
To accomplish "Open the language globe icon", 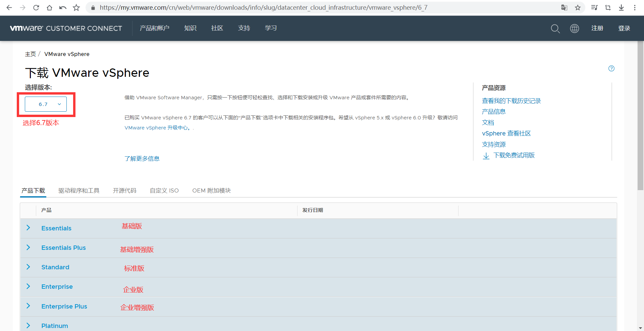I will [575, 29].
